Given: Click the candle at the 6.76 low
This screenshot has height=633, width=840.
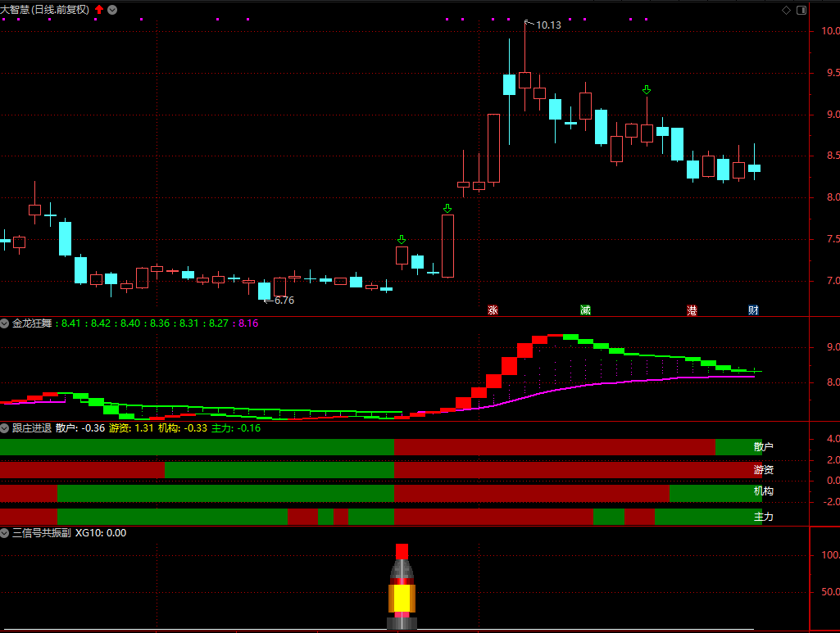Looking at the screenshot, I should [264, 291].
